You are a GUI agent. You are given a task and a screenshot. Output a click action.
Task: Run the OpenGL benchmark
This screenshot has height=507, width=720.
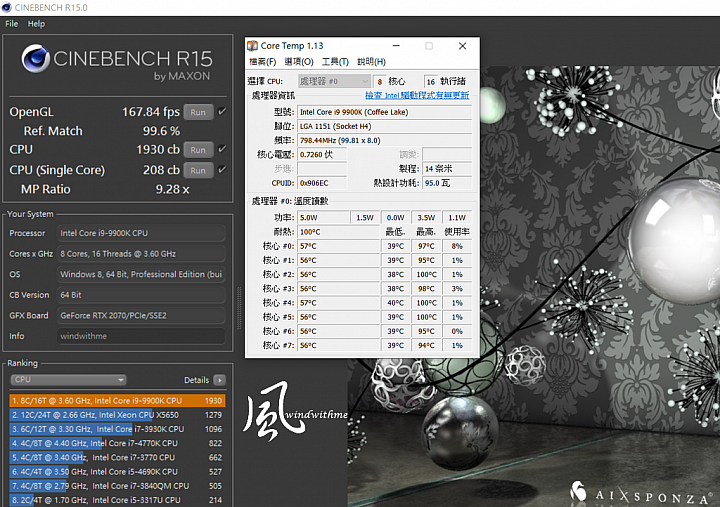(198, 112)
